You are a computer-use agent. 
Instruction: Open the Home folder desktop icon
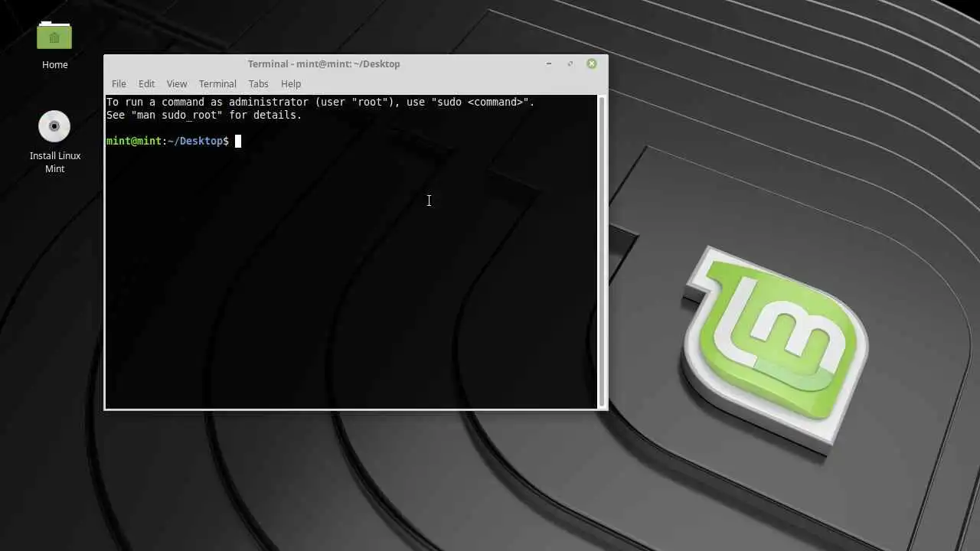coord(54,35)
